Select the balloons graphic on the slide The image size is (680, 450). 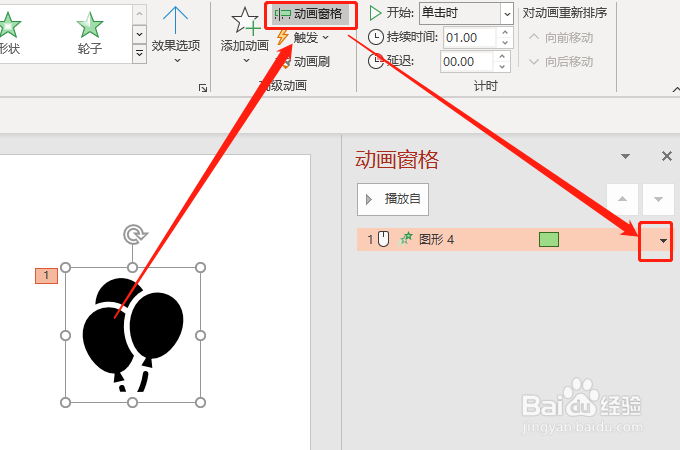133,335
